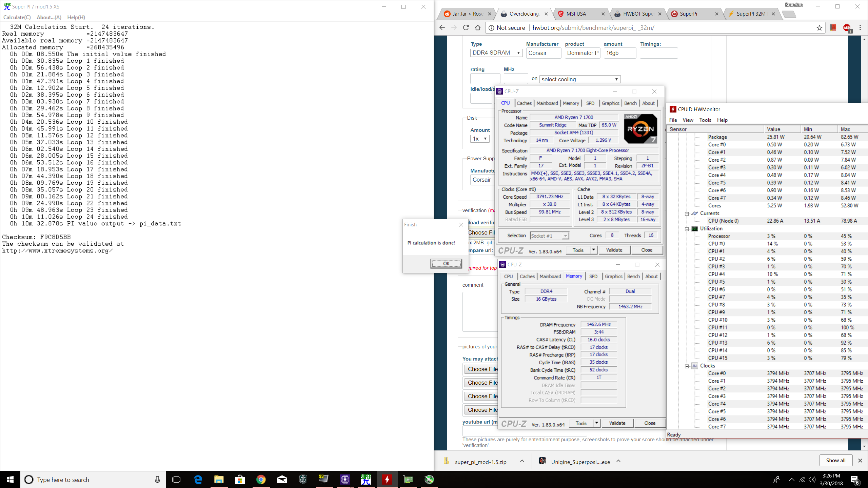Open the action center notifications icon
The image size is (868, 488).
[855, 480]
